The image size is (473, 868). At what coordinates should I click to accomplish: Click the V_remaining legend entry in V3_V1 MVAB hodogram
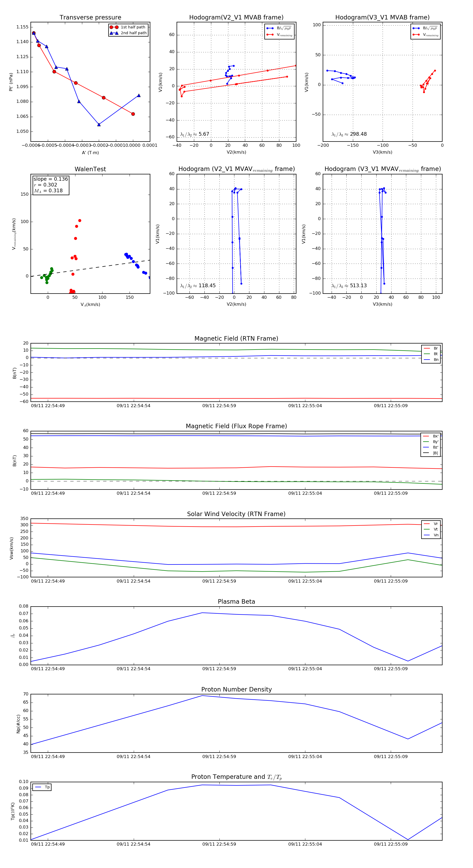click(x=425, y=35)
